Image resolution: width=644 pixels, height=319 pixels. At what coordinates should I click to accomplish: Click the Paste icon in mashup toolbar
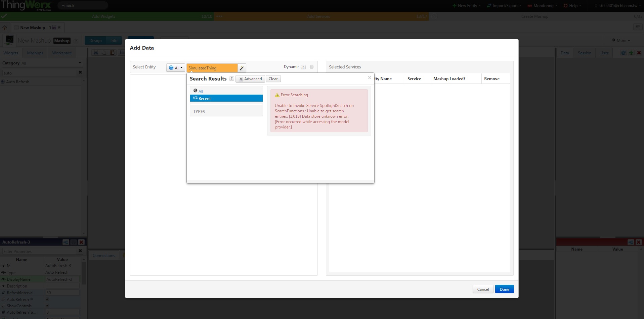[113, 53]
